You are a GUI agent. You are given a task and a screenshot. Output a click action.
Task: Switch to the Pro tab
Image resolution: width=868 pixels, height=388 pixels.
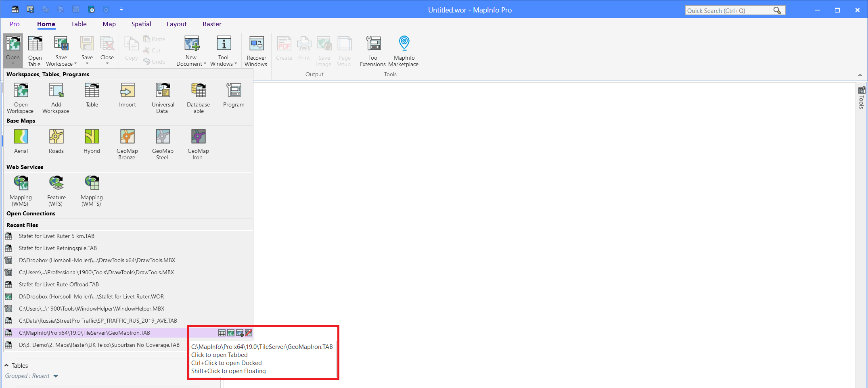(15, 24)
